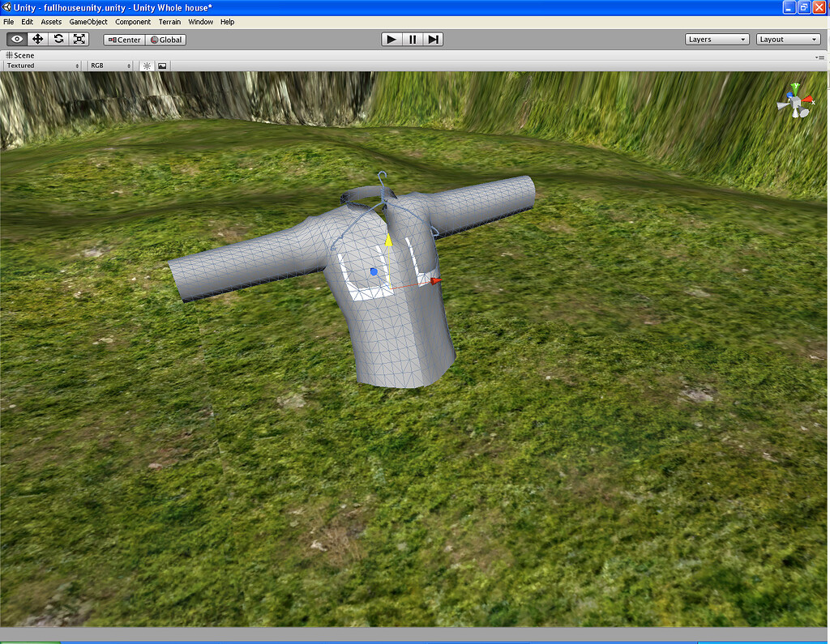The height and width of the screenshot is (644, 830).
Task: Open the GameObject menu
Action: point(88,22)
